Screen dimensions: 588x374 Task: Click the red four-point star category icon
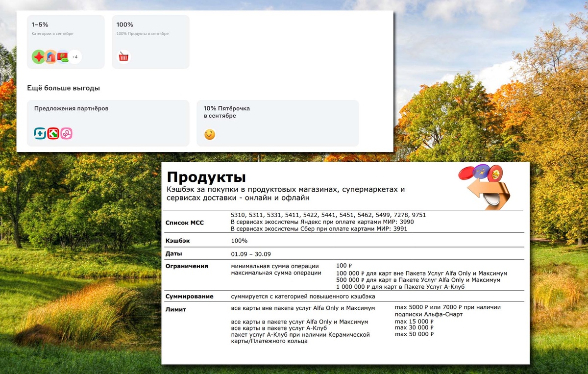tap(39, 57)
